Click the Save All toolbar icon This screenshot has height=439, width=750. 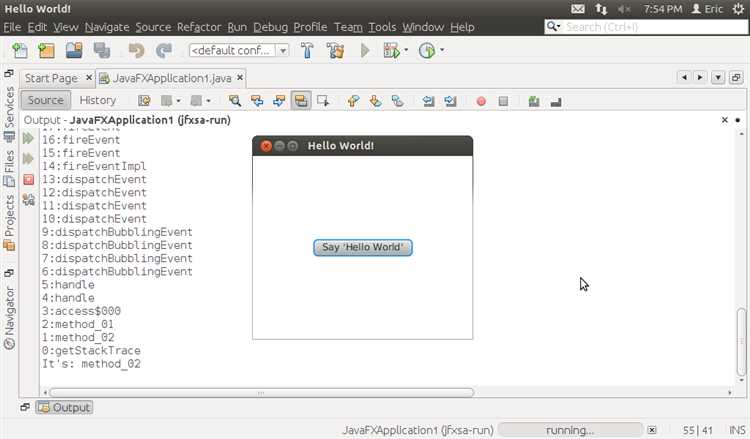tap(101, 50)
